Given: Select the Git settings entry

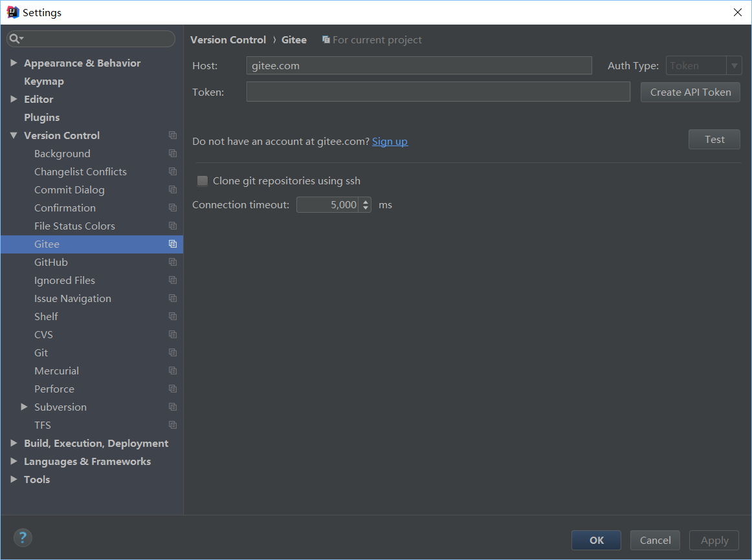Looking at the screenshot, I should tap(41, 353).
